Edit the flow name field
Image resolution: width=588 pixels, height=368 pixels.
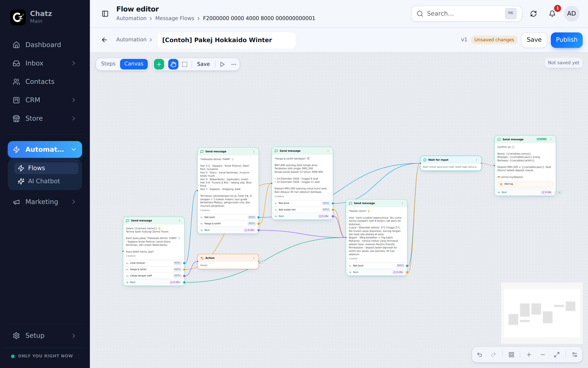226,40
